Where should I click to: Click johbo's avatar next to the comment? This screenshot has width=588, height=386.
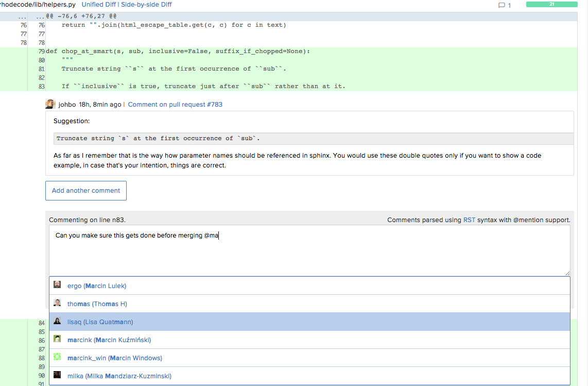(50, 104)
